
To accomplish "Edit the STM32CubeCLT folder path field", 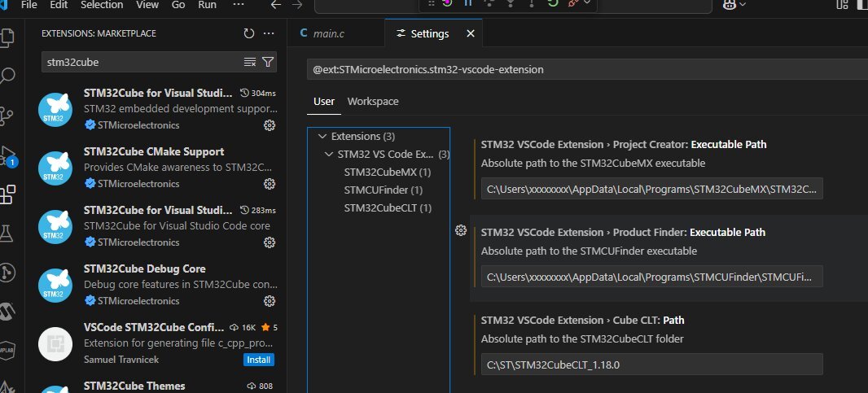I will click(x=651, y=365).
